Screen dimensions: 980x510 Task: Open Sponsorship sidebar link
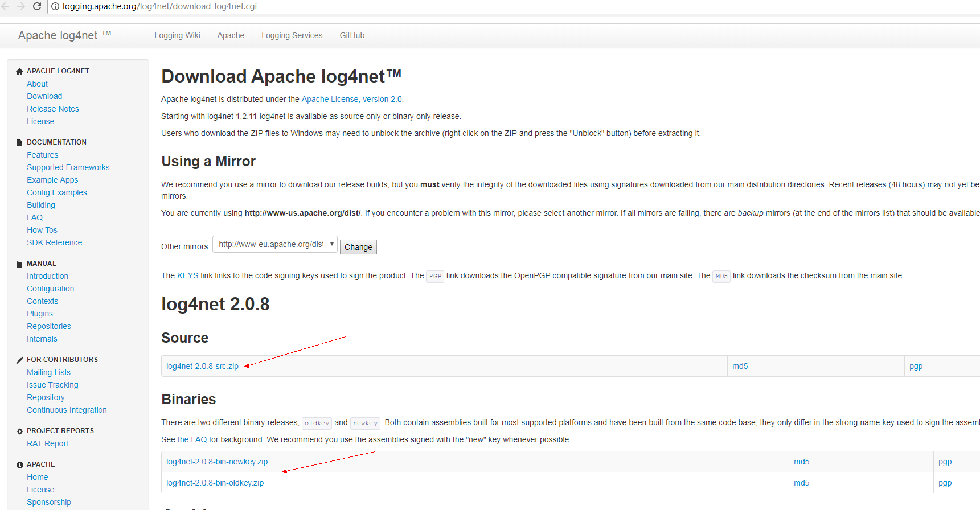point(49,502)
